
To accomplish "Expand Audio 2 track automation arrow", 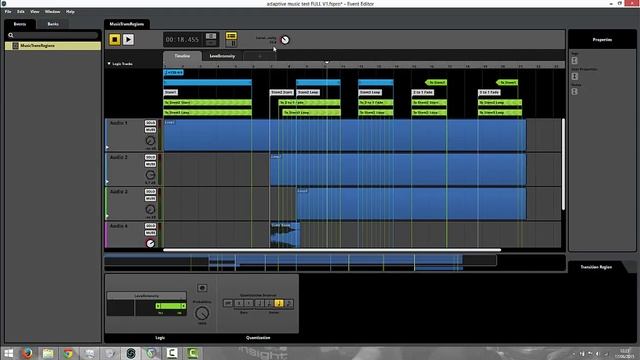I will 107,182.
